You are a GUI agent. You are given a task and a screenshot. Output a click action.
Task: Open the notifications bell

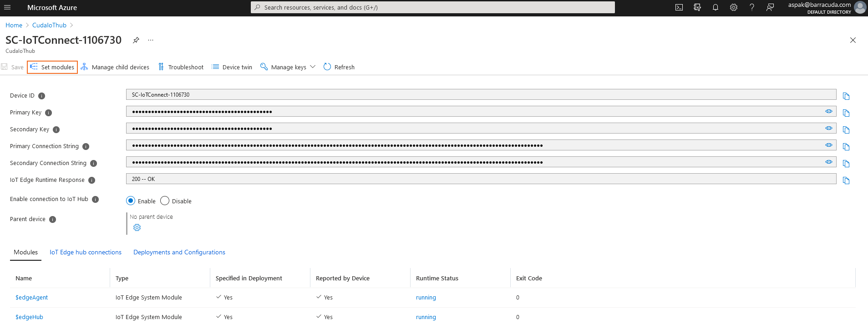coord(716,7)
